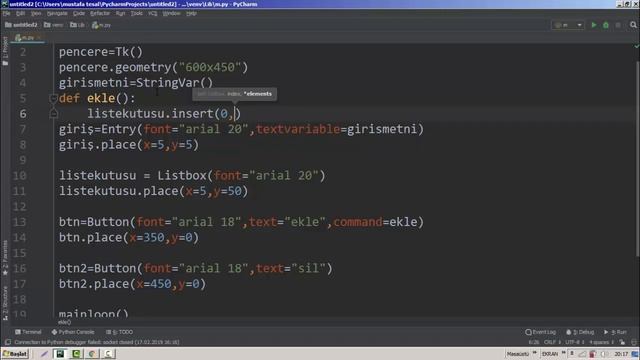Open the Help menu
The image size is (640, 360).
click(191, 13)
